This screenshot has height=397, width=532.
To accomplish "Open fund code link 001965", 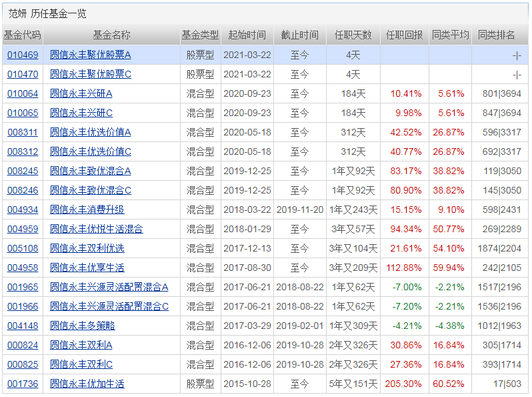I will 23,288.
